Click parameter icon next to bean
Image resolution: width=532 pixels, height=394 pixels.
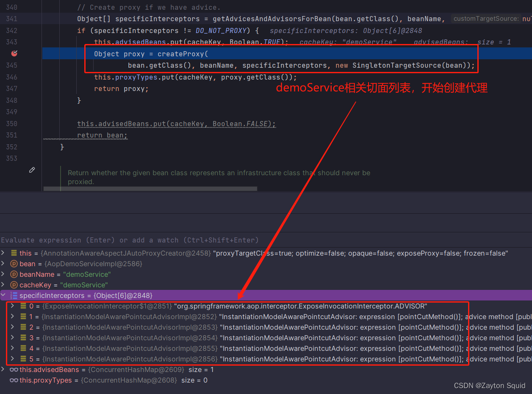[x=14, y=264]
